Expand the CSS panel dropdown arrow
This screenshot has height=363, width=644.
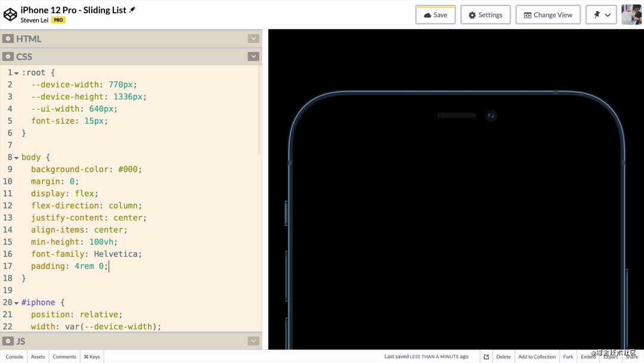coord(253,56)
